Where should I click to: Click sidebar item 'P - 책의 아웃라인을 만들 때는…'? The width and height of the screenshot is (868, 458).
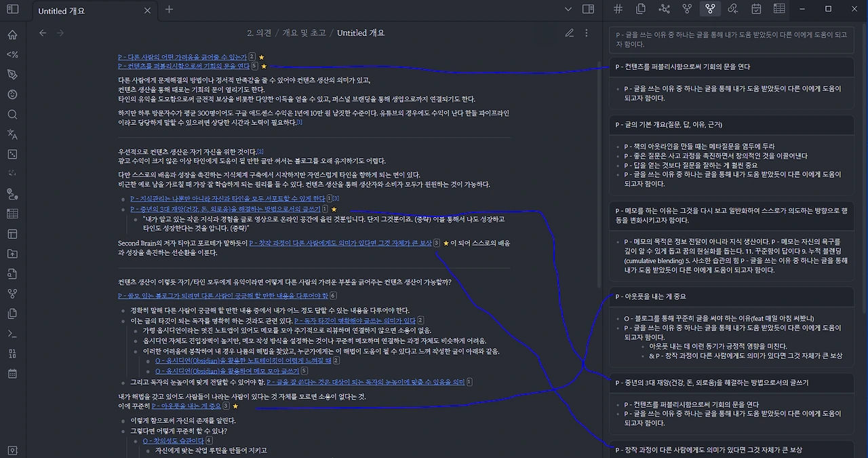699,147
